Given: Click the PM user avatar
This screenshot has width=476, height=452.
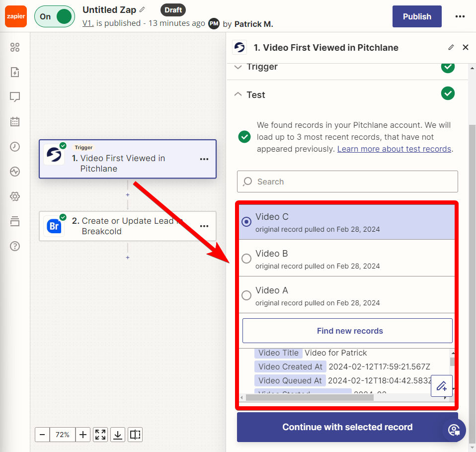Looking at the screenshot, I should [x=214, y=24].
